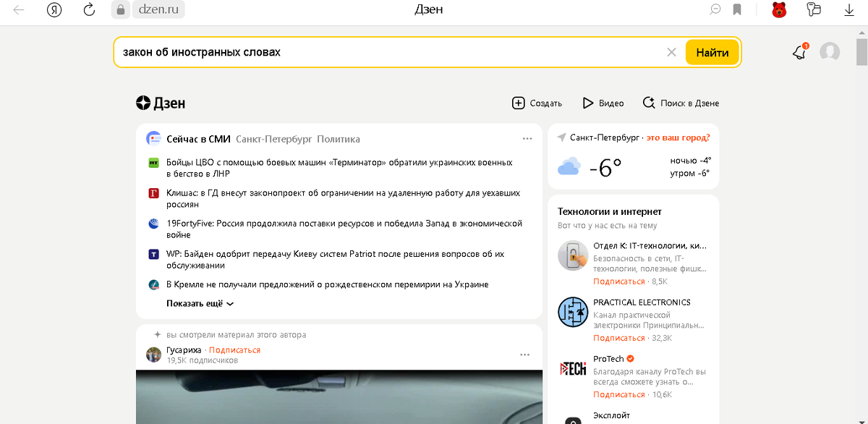
Task: Go back with the browser back arrow
Action: (x=19, y=9)
